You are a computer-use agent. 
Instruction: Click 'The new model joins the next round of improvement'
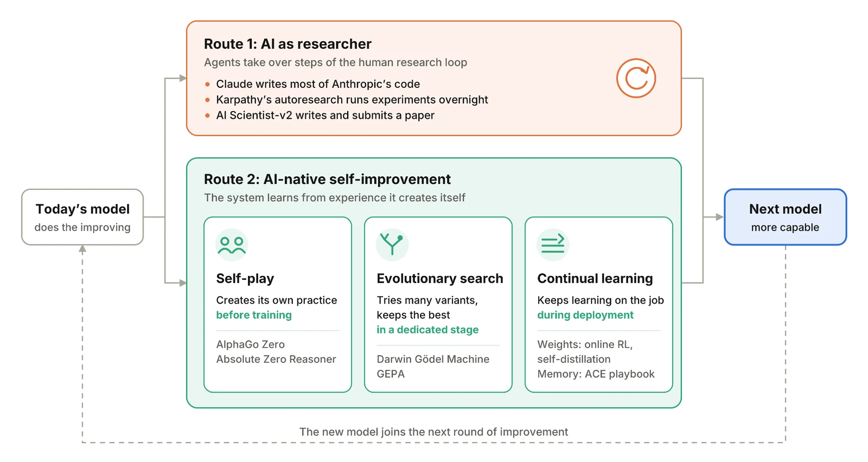(433, 432)
